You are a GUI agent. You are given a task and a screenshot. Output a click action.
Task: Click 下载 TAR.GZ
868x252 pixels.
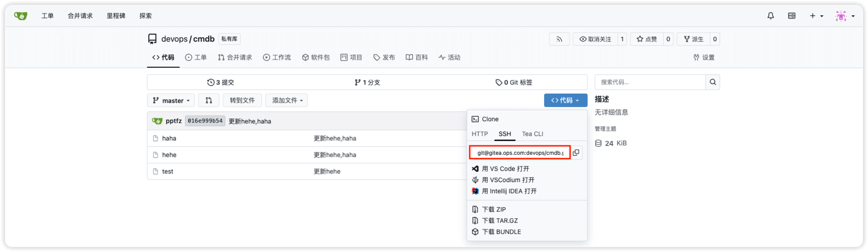pyautogui.click(x=495, y=221)
